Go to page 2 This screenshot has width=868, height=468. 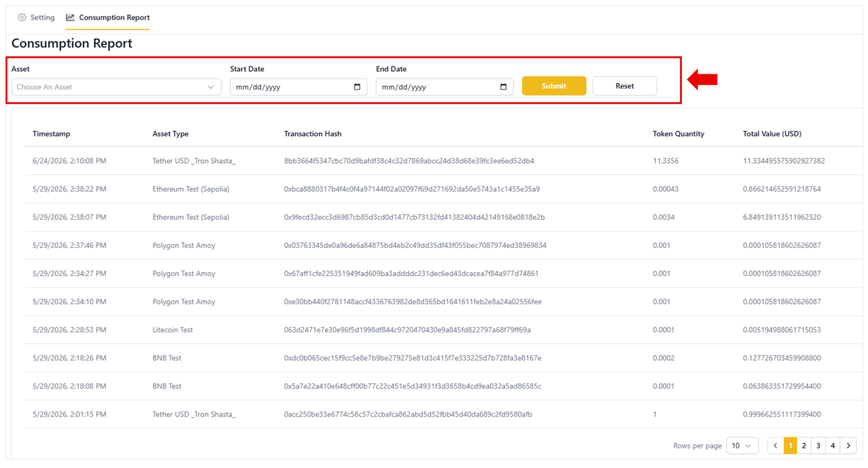point(804,446)
